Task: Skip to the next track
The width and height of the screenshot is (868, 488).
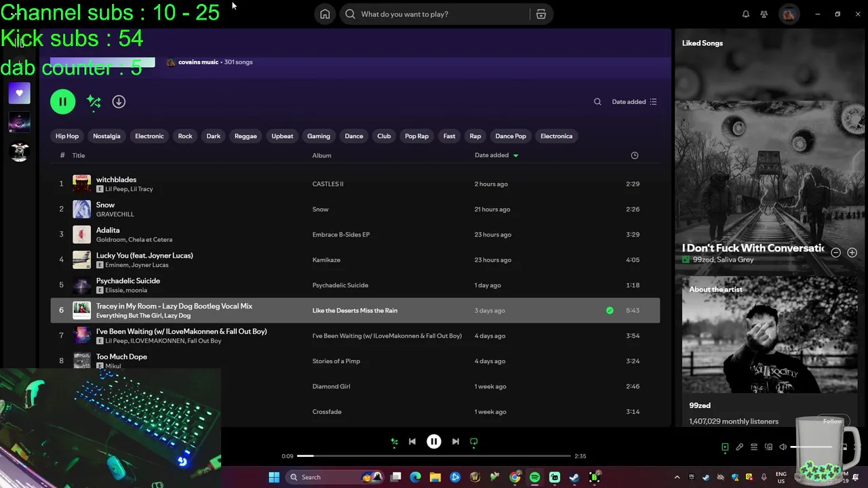Action: coord(456,442)
